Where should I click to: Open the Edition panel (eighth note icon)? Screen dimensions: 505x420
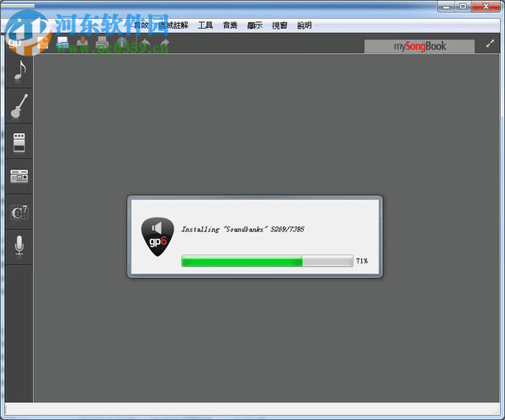[x=19, y=71]
